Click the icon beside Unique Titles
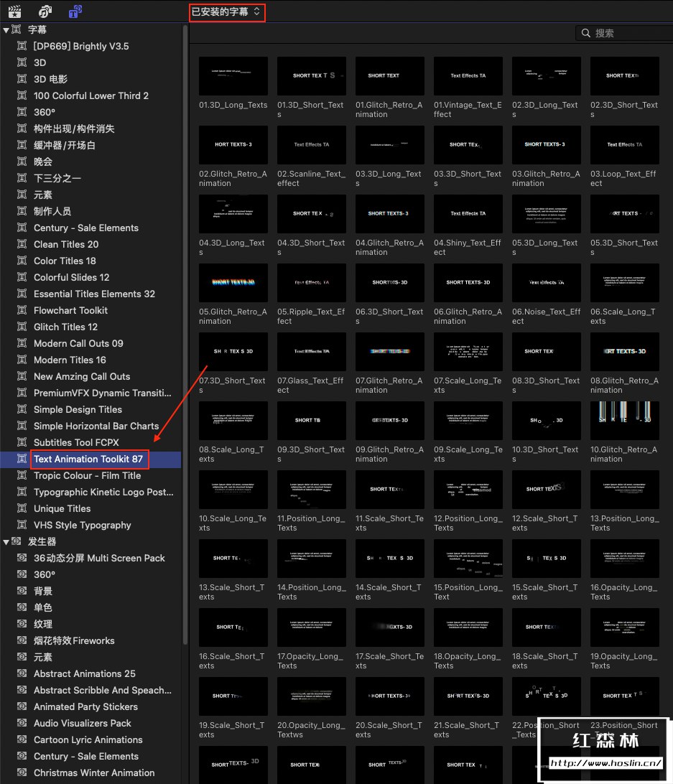The image size is (673, 784). coord(22,508)
